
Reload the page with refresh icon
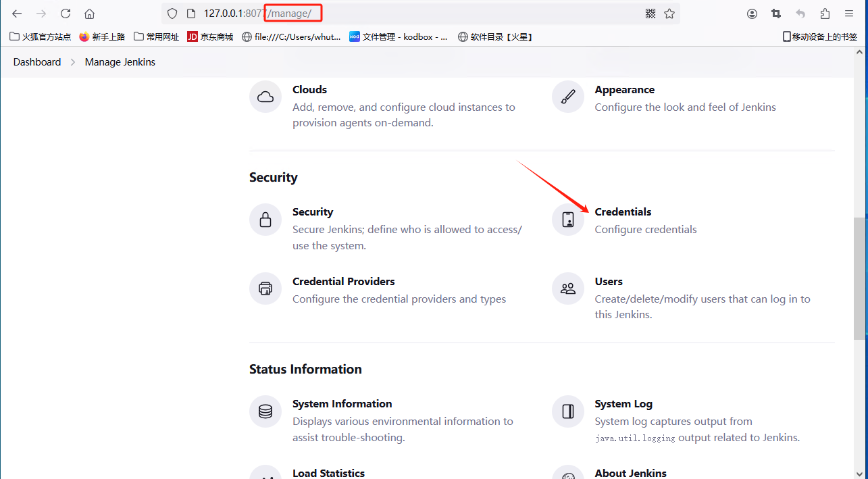pos(66,14)
